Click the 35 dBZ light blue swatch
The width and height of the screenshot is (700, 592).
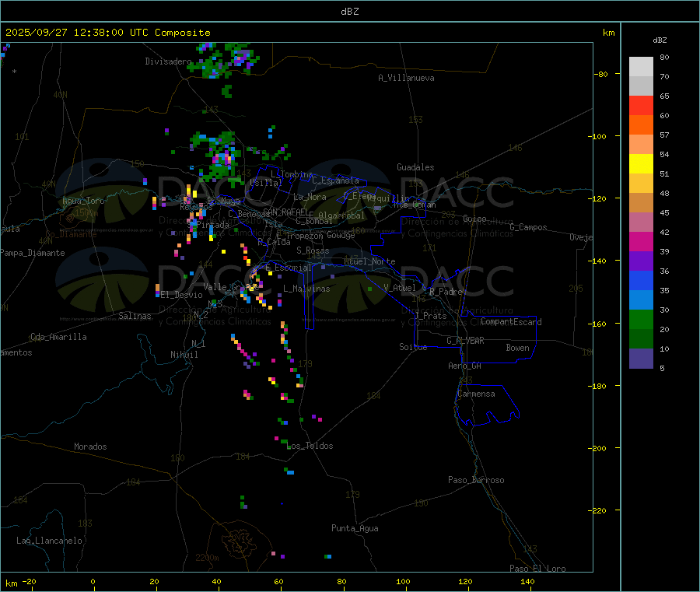tap(641, 300)
